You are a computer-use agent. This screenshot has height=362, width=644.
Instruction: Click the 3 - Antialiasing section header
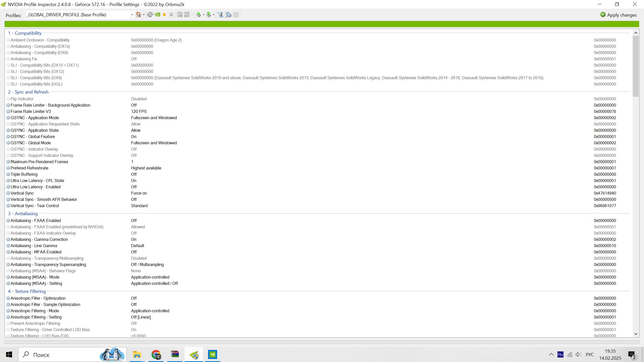[23, 213]
